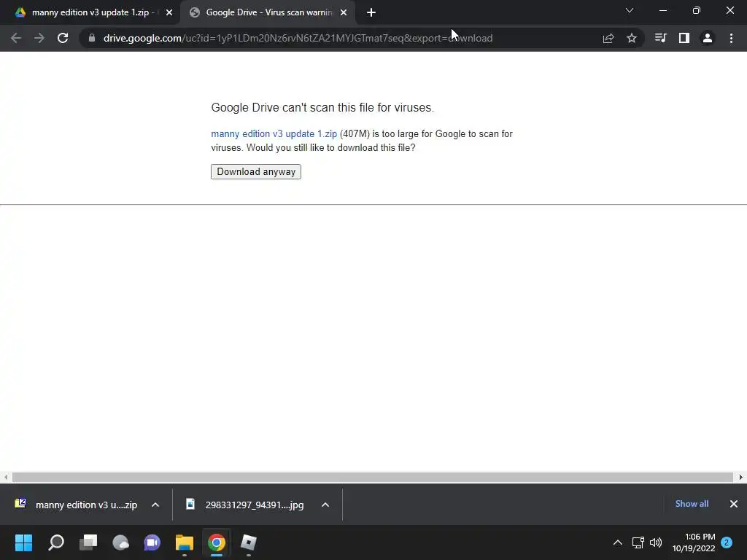Expand options for the jpg download
Image resolution: width=747 pixels, height=560 pixels.
click(325, 505)
